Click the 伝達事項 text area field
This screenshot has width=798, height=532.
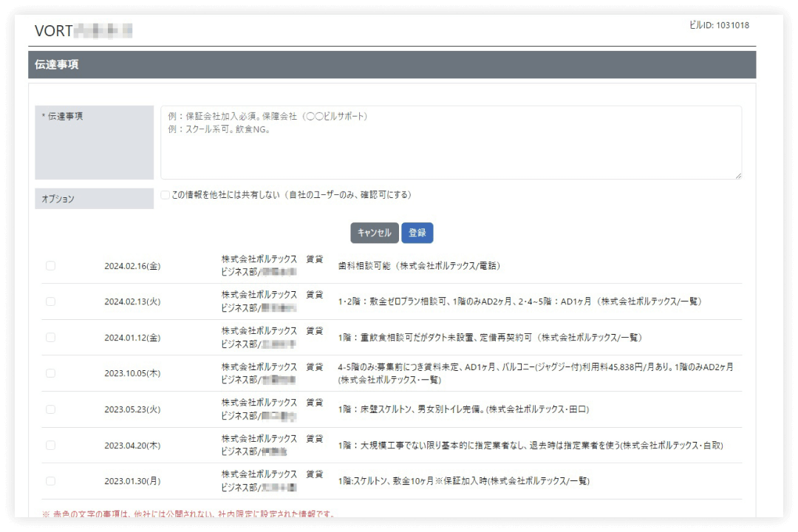pyautogui.click(x=451, y=142)
